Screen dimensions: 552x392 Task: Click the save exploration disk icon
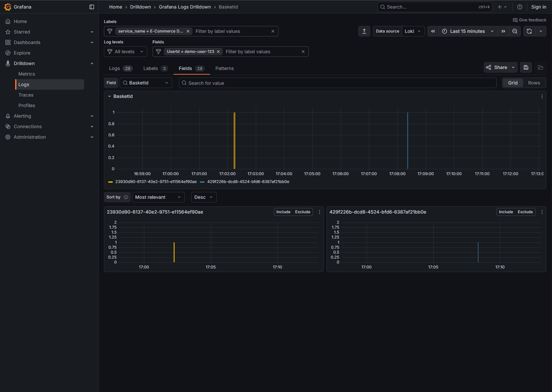(526, 67)
